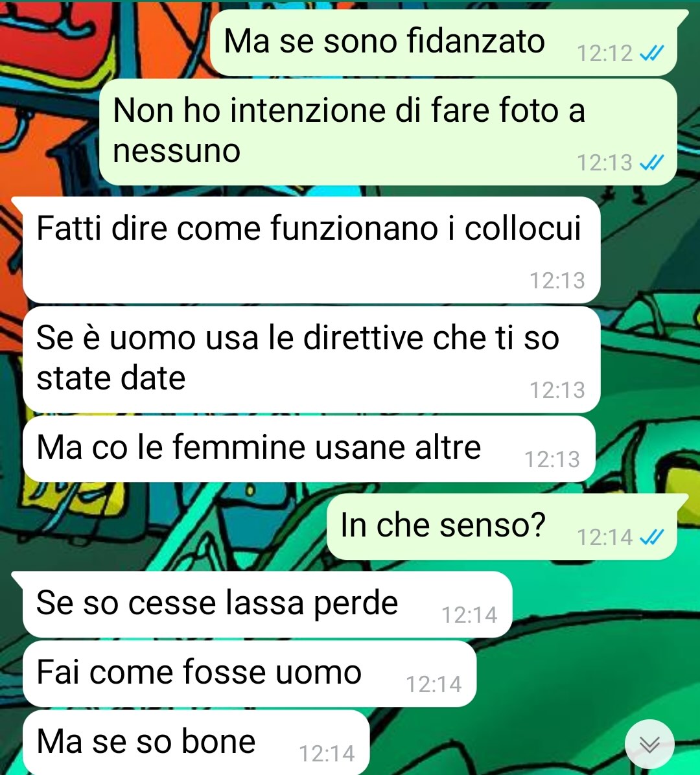Tap the 'Fai come fosse uomo' message
The width and height of the screenshot is (700, 775).
(x=250, y=674)
